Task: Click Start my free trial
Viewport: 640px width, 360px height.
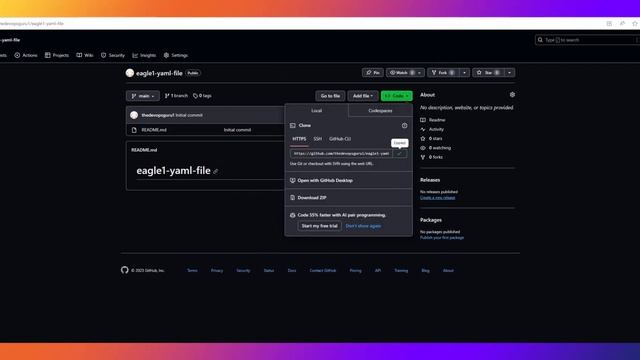Action: point(319,226)
